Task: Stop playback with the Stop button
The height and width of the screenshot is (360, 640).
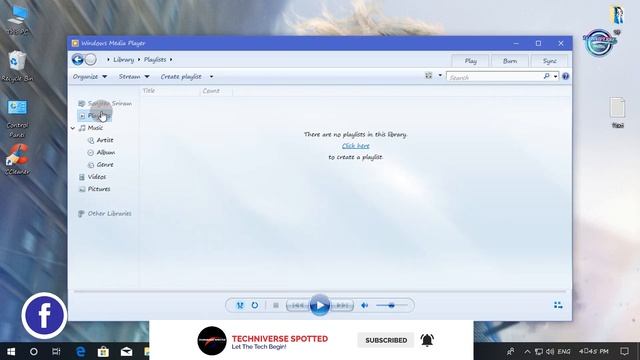Action: point(276,305)
